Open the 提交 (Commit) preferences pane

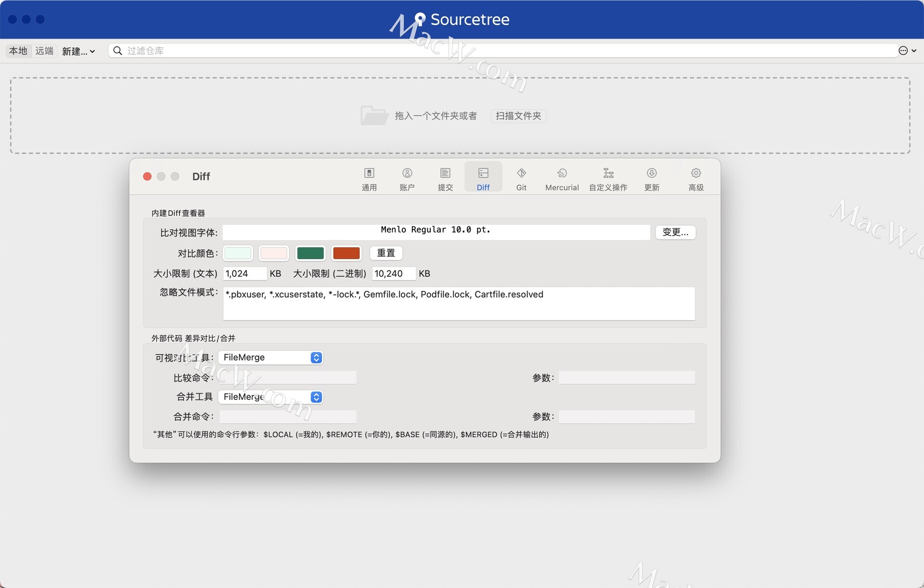tap(445, 179)
